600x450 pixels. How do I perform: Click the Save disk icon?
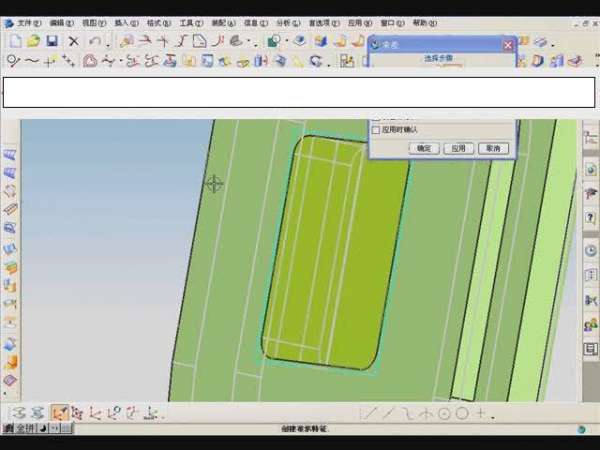click(x=51, y=41)
